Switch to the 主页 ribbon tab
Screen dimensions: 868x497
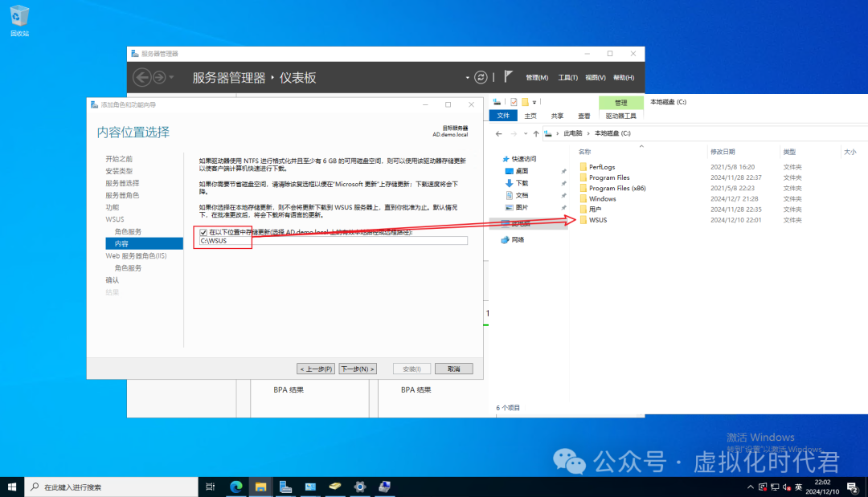530,116
